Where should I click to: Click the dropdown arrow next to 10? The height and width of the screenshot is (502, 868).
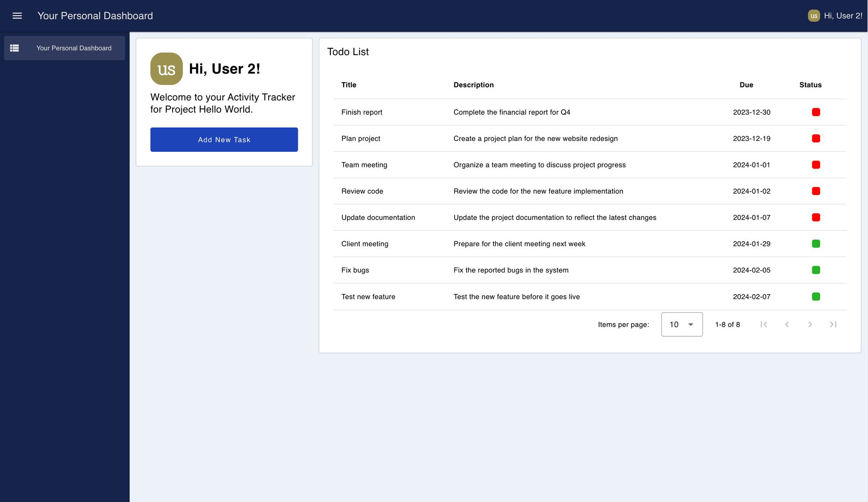691,324
